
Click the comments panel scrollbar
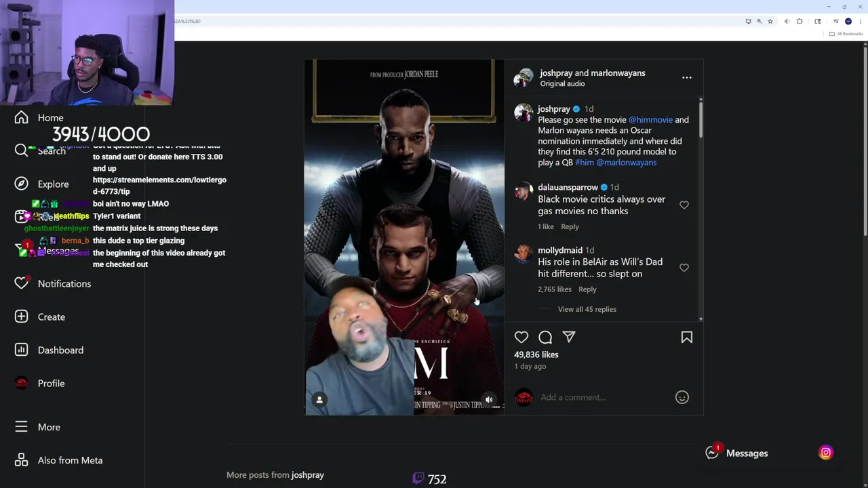point(701,121)
